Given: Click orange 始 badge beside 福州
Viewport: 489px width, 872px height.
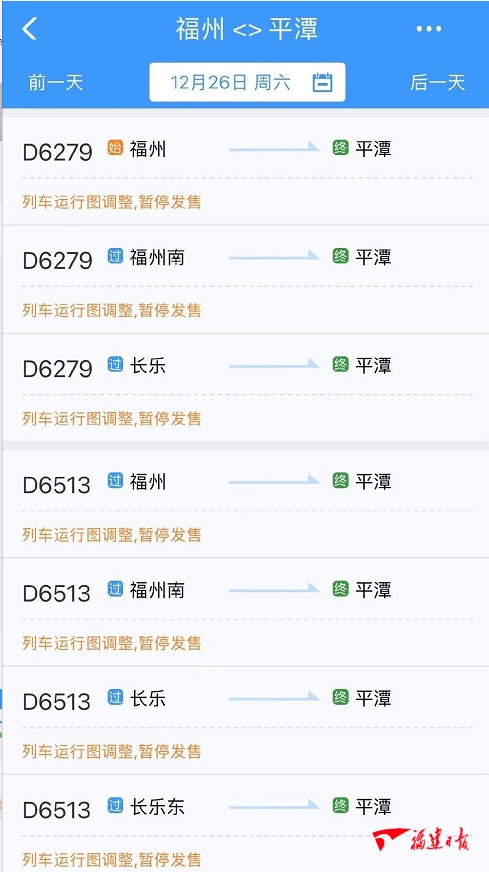Looking at the screenshot, I should [x=115, y=148].
